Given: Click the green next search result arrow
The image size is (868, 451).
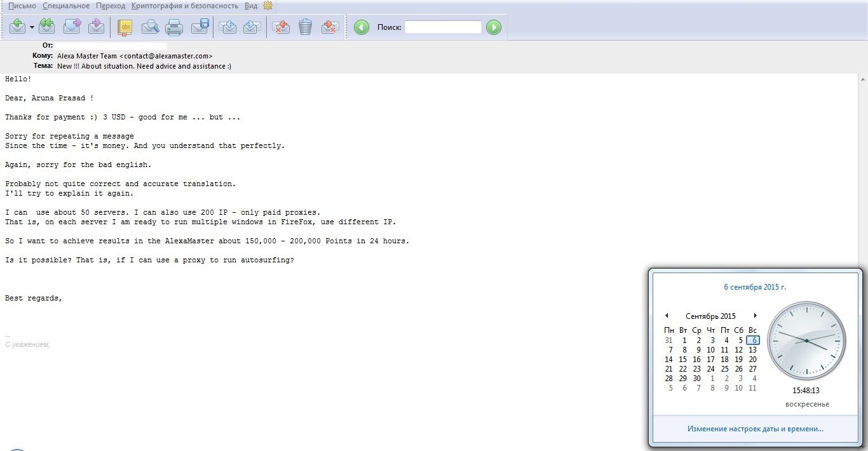Looking at the screenshot, I should [x=494, y=27].
